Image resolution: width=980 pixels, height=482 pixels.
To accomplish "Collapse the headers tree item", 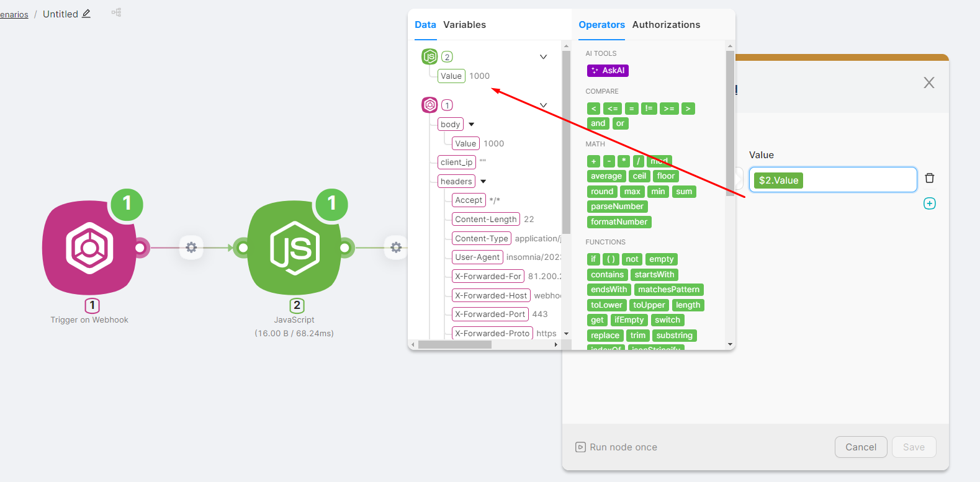I will pyautogui.click(x=483, y=182).
